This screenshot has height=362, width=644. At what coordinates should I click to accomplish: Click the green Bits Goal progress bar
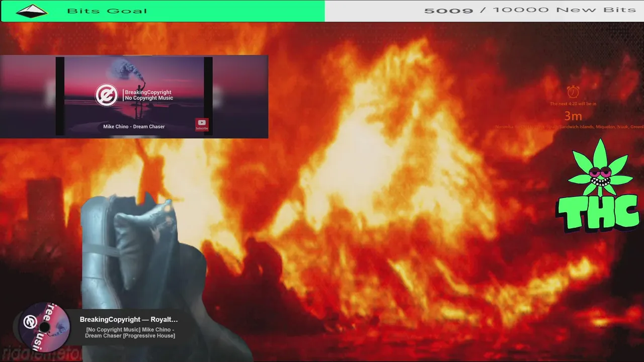coord(163,11)
